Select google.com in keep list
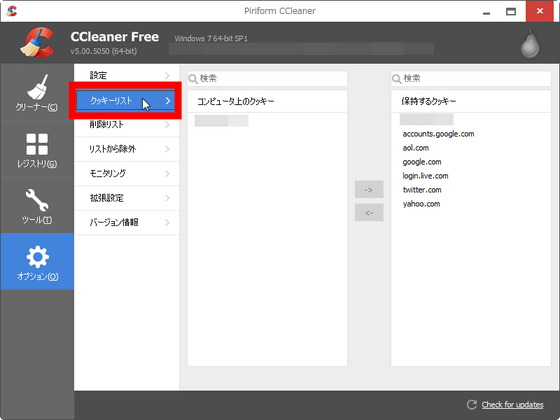This screenshot has width=560, height=420. 422,162
